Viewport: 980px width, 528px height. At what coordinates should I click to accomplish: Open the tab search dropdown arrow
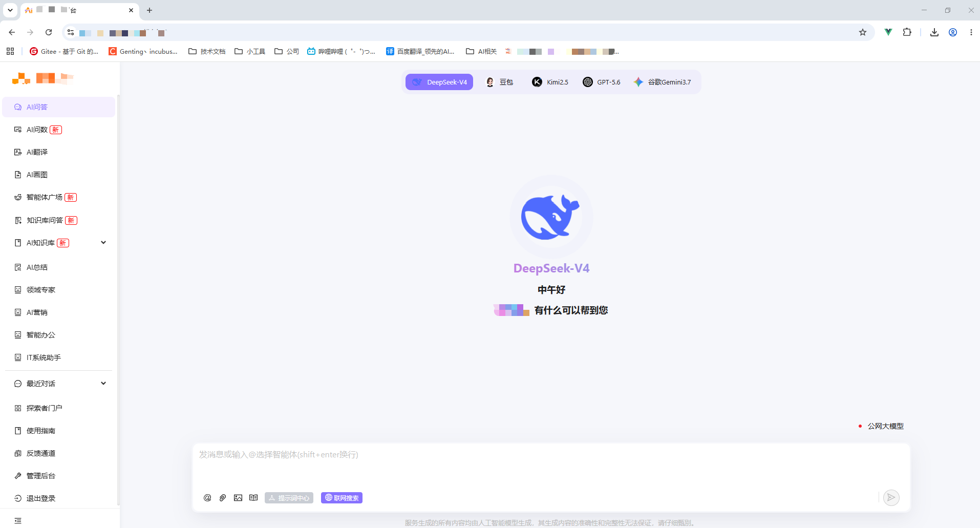tap(10, 10)
